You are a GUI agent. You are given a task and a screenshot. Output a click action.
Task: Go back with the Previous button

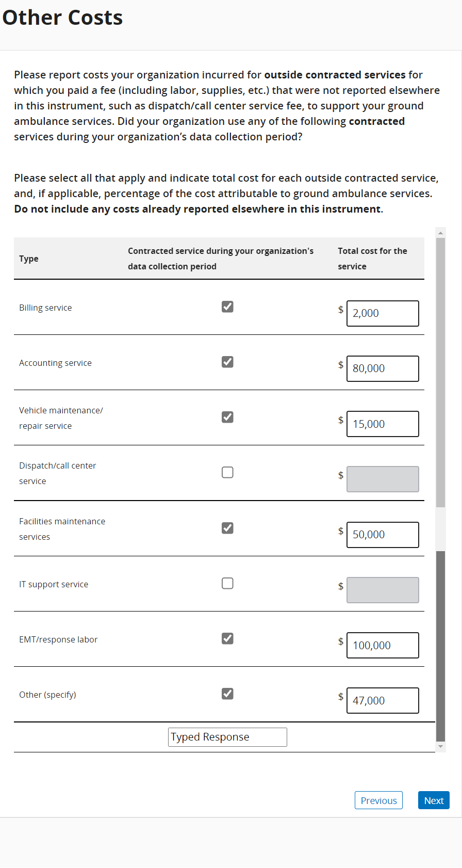click(x=378, y=800)
